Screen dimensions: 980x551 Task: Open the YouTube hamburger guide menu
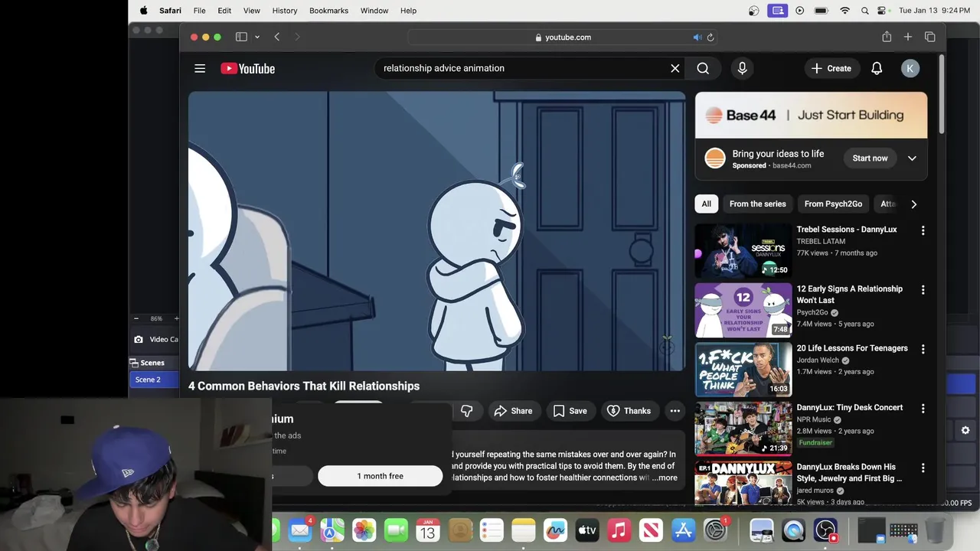(200, 68)
